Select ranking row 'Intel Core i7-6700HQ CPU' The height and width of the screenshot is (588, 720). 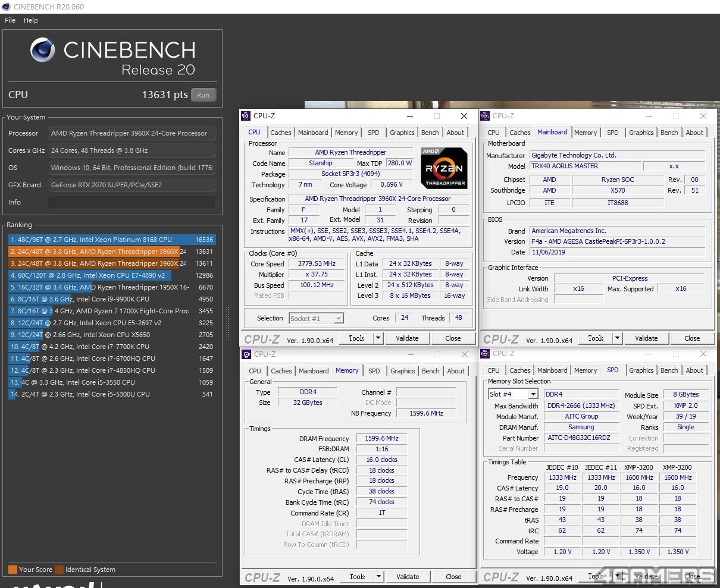pyautogui.click(x=112, y=359)
